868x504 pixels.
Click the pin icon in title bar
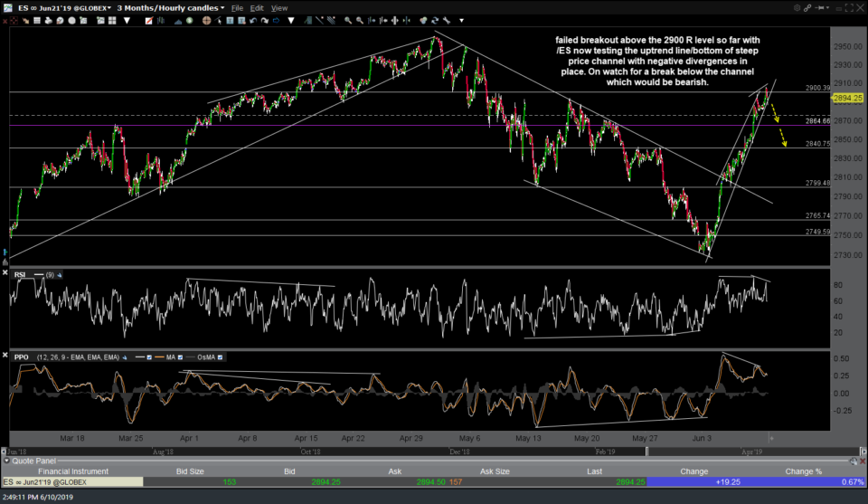(x=820, y=8)
